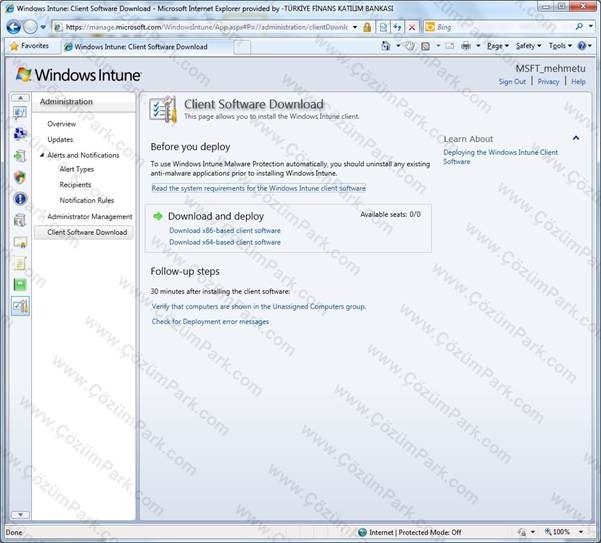The width and height of the screenshot is (601, 543).
Task: Open the Help link under username
Action: pyautogui.click(x=578, y=82)
